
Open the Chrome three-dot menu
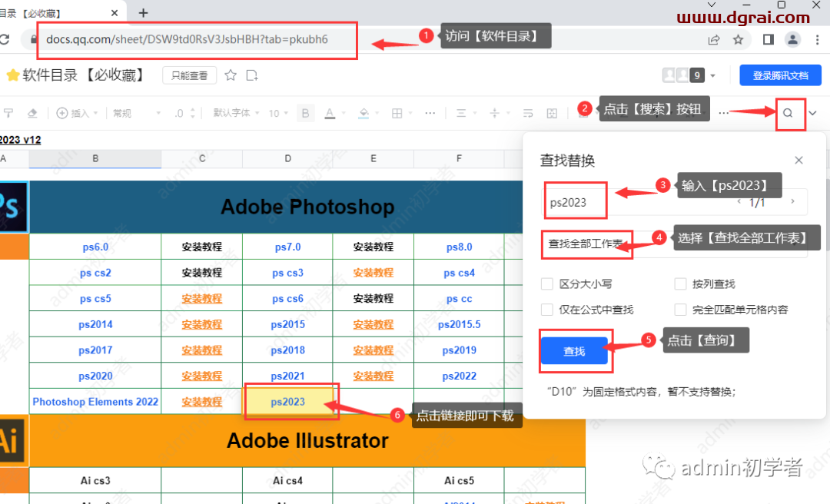pyautogui.click(x=817, y=39)
